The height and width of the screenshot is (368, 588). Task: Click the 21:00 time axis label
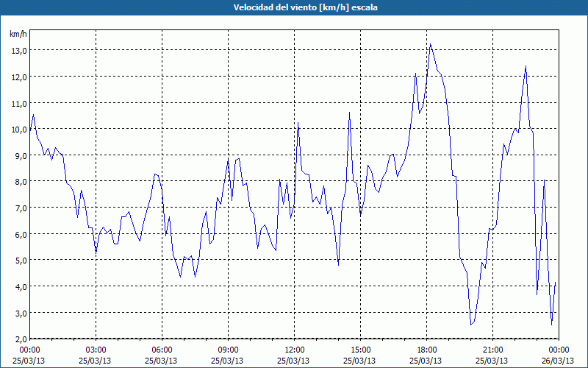pos(492,350)
